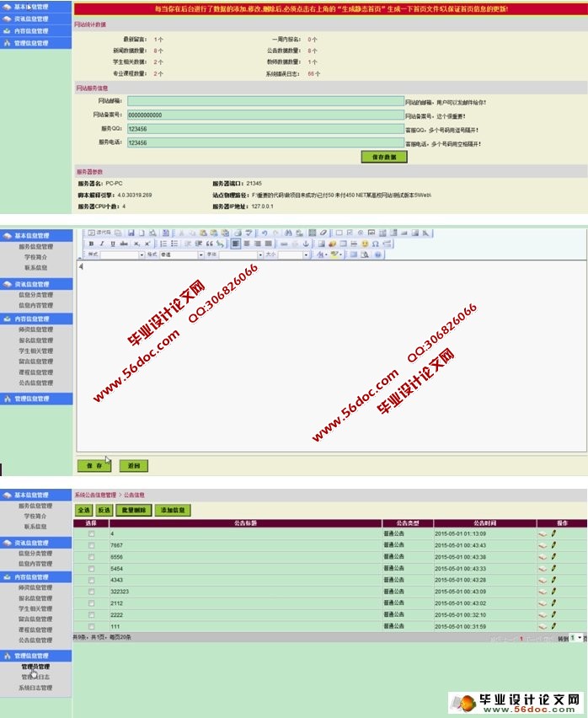Open the page jump dropdown showing 1
This screenshot has width=588, height=718.
tap(576, 638)
